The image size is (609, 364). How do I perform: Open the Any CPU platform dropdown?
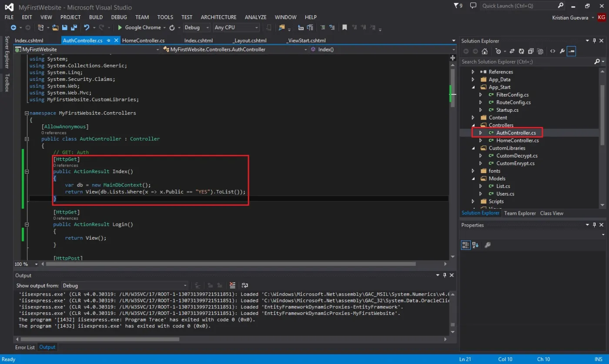(x=236, y=27)
